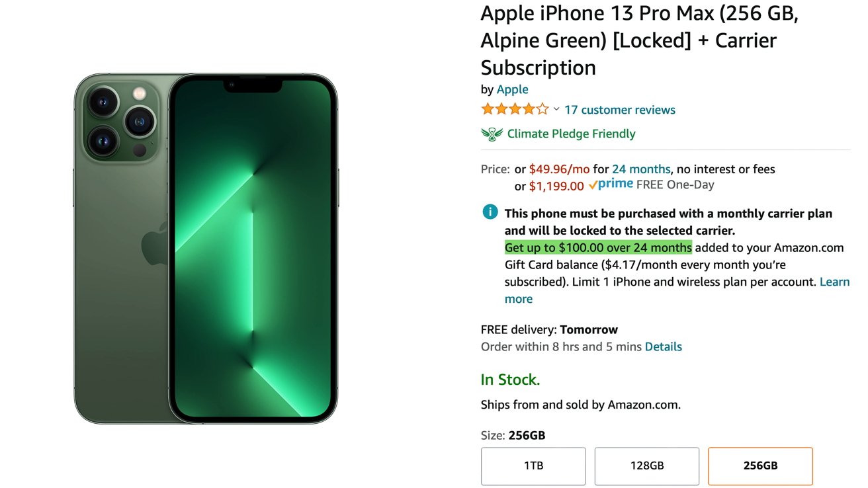Click the iPhone 13 Pro Max product title
This screenshot has height=488, width=868.
[638, 40]
